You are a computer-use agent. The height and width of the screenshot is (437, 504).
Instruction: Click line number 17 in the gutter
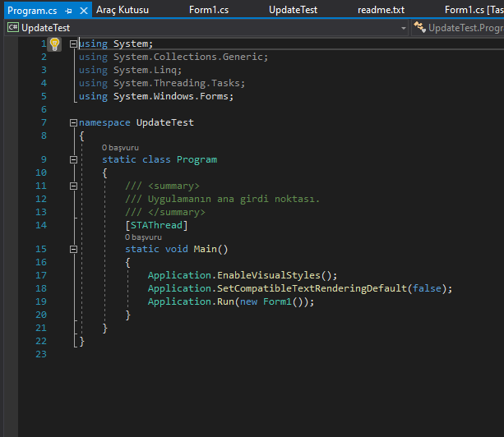pos(41,275)
